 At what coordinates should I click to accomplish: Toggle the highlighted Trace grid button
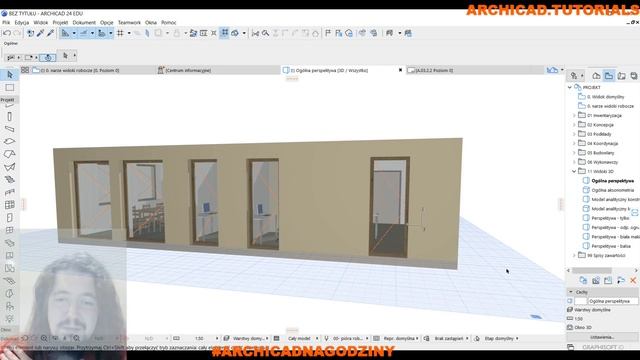pyautogui.click(x=224, y=33)
